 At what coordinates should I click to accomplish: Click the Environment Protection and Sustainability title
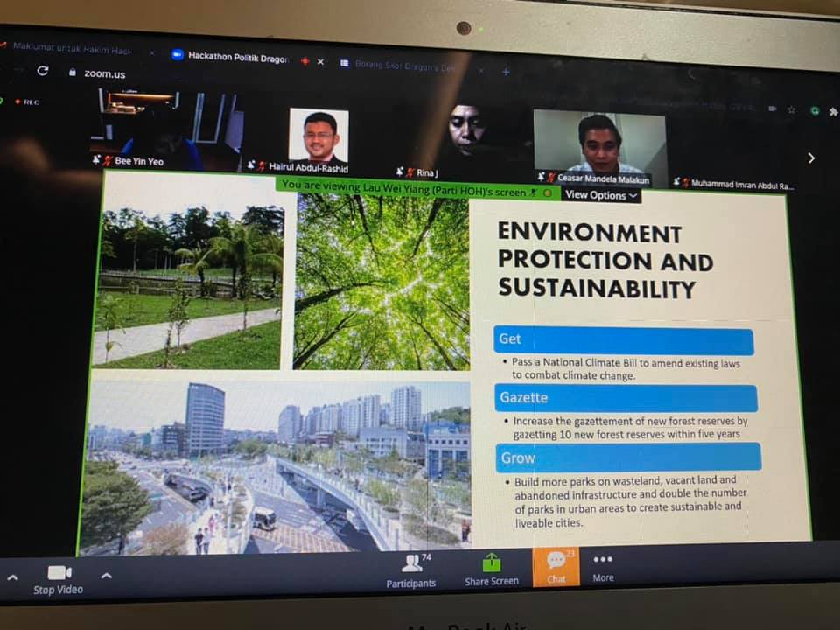(x=605, y=261)
